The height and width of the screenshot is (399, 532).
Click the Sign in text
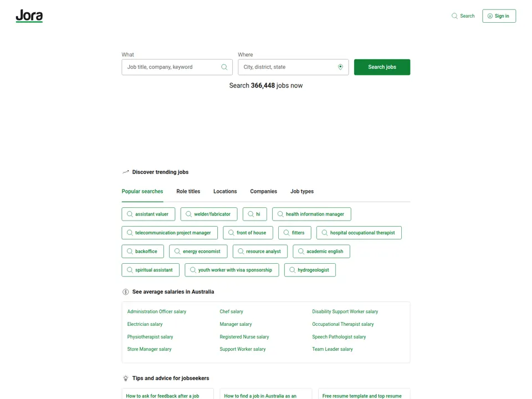tap(502, 16)
